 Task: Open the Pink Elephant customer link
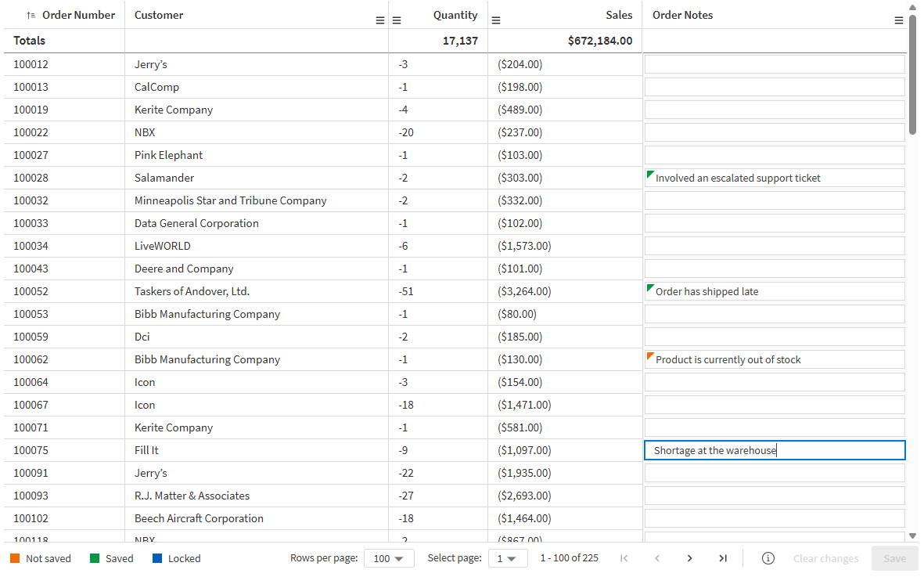(x=168, y=155)
